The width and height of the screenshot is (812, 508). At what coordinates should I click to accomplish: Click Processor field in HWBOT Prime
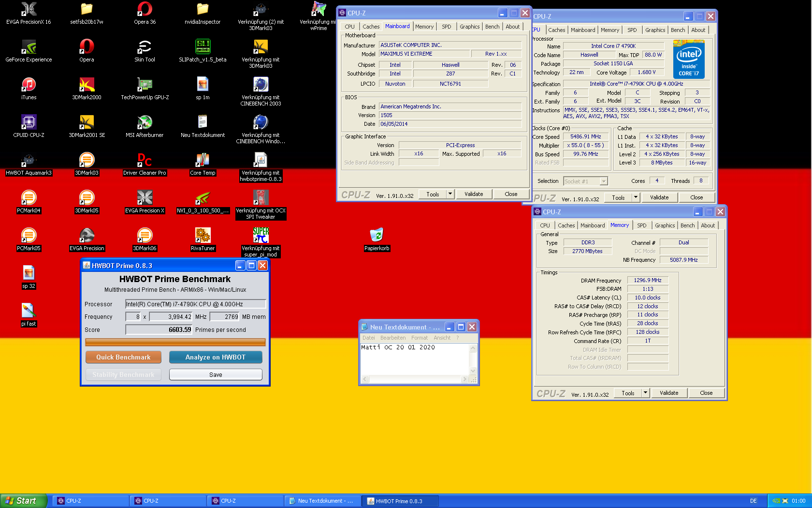pyautogui.click(x=195, y=304)
